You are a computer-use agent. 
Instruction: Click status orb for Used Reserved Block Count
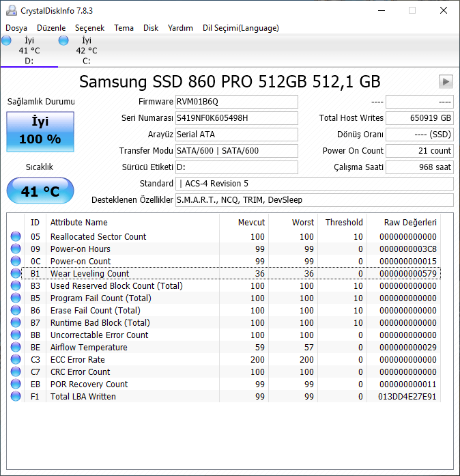tap(16, 285)
